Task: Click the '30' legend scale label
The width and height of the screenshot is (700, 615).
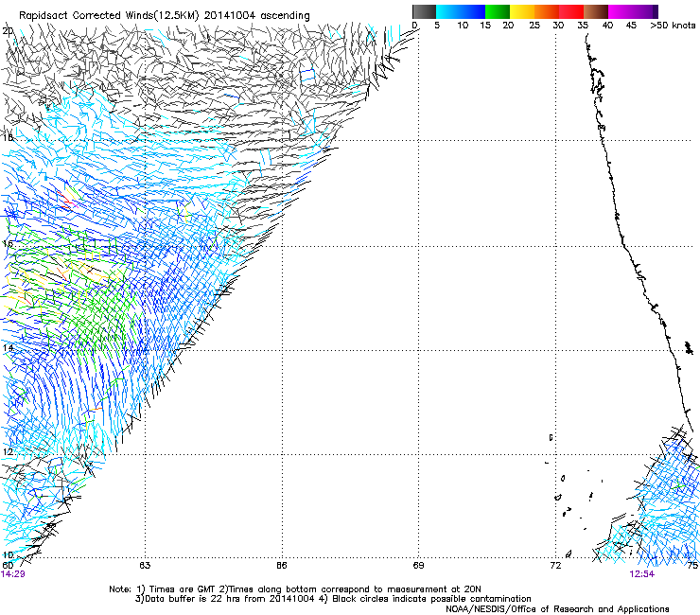Action: [558, 26]
